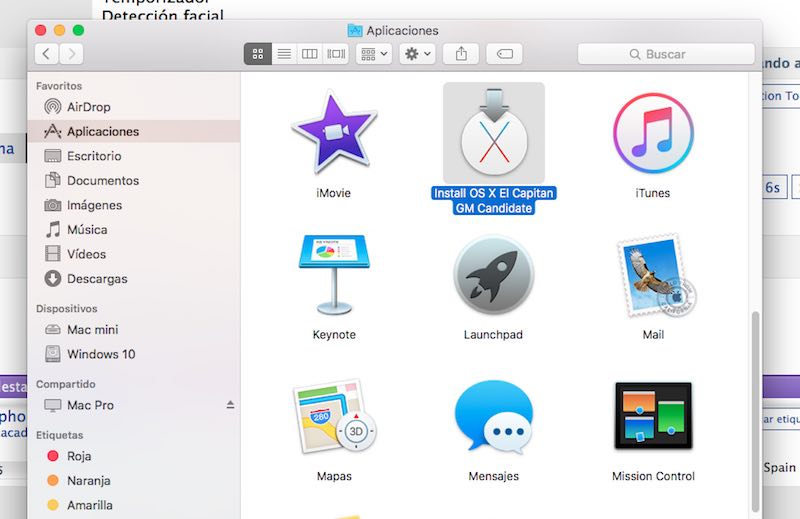Go back with the left arrow button

[x=46, y=54]
